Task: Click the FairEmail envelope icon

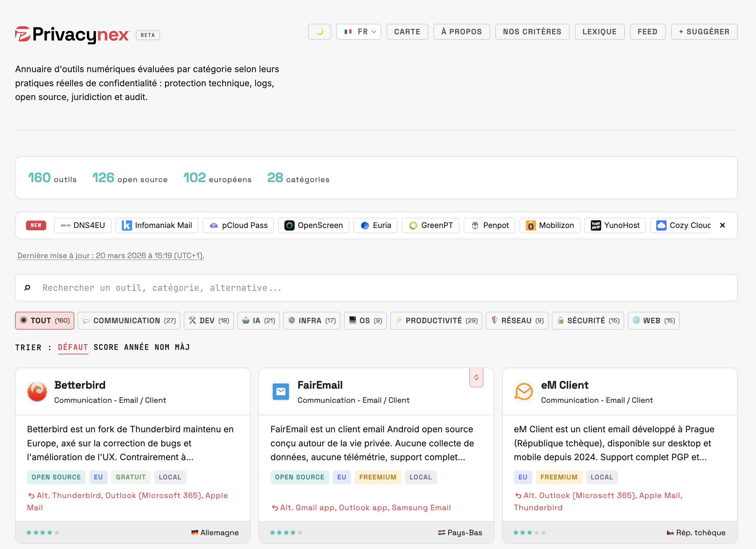Action: (x=281, y=391)
